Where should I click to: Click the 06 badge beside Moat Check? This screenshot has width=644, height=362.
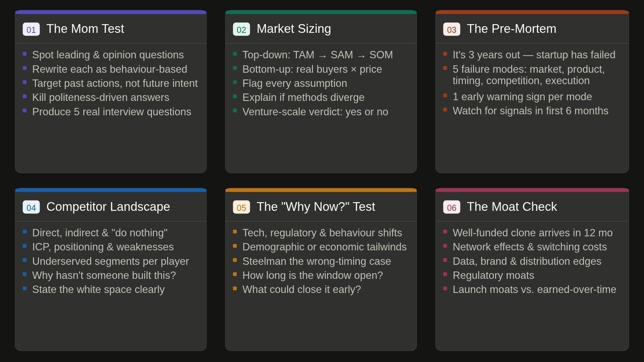pyautogui.click(x=451, y=207)
